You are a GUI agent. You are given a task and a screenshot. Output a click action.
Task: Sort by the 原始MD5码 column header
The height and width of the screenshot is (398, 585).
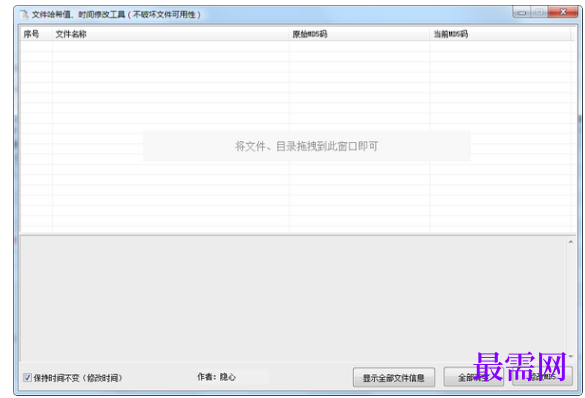(359, 34)
